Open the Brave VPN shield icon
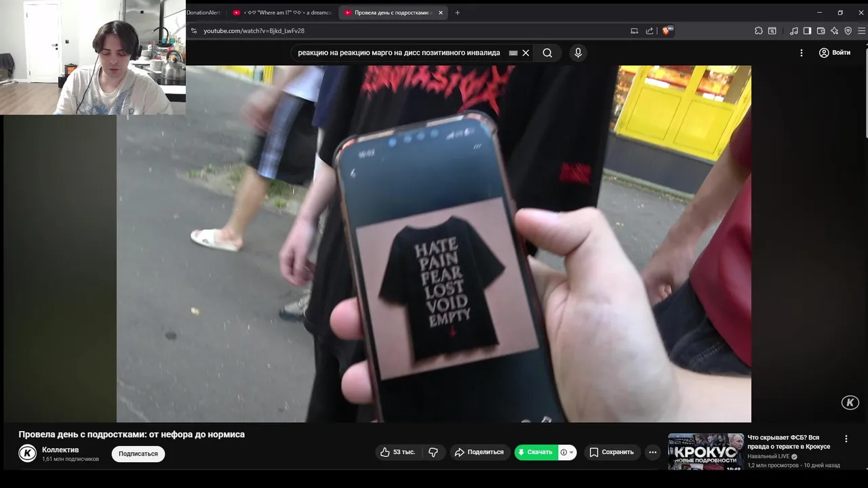Viewport: 868px width, 488px height. tap(848, 30)
